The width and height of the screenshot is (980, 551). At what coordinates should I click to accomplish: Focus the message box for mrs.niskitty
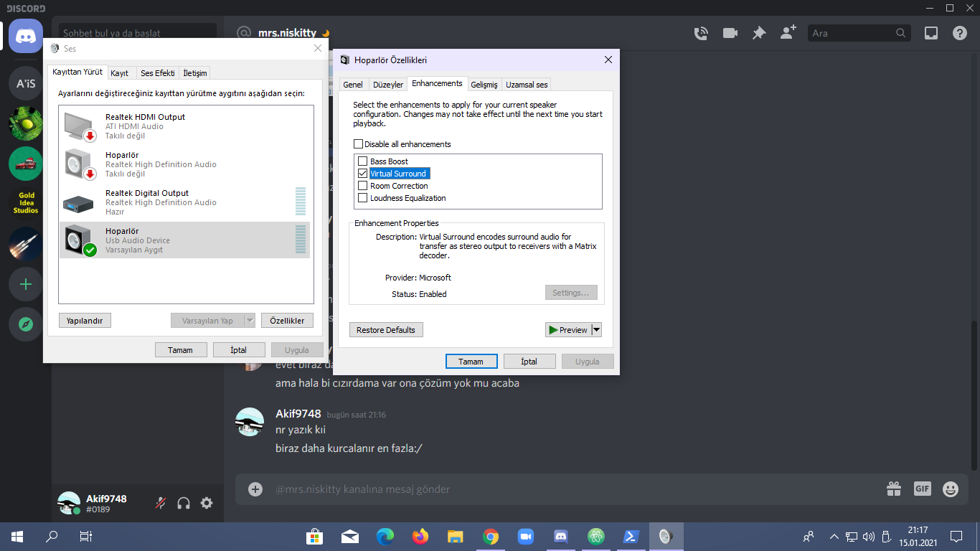574,489
